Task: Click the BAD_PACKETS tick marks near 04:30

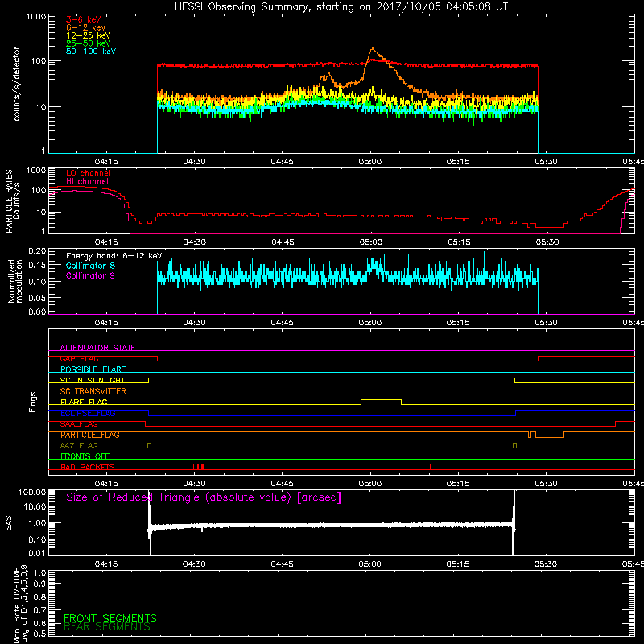Action: pyautogui.click(x=198, y=467)
